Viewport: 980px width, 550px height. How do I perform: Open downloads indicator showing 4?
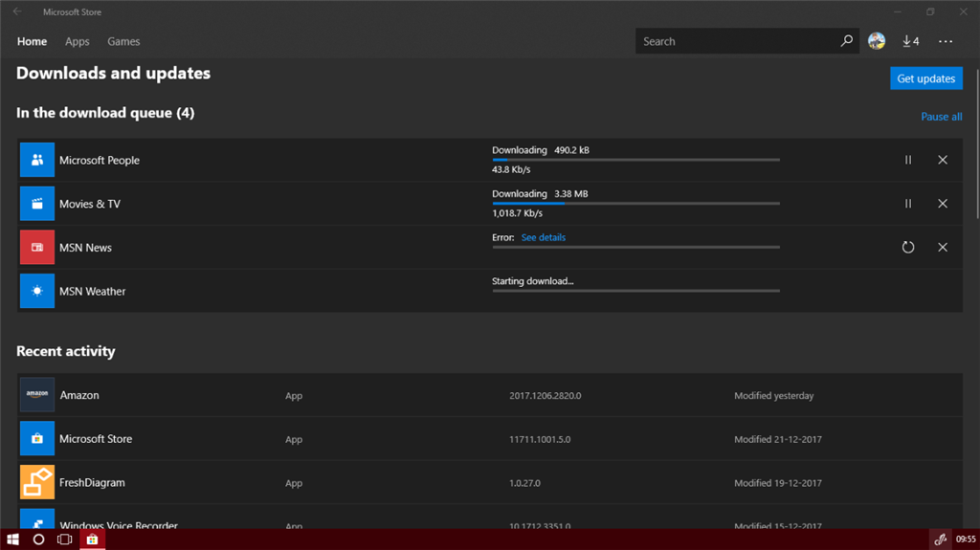(911, 41)
